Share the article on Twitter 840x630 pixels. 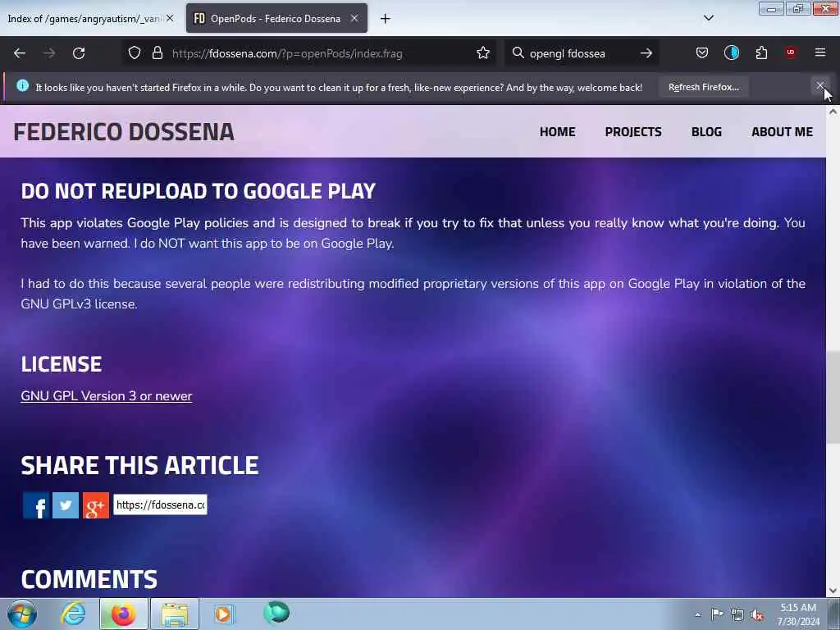point(66,505)
